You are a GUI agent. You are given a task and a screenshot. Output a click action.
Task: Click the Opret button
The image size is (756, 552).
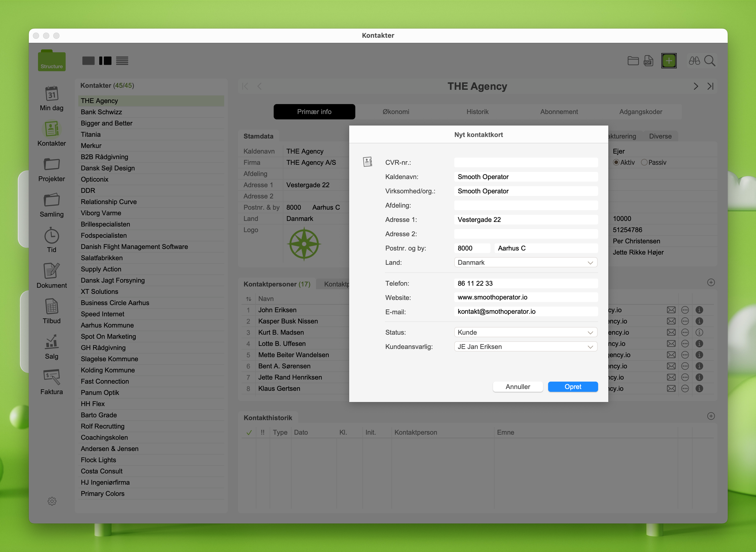click(573, 387)
